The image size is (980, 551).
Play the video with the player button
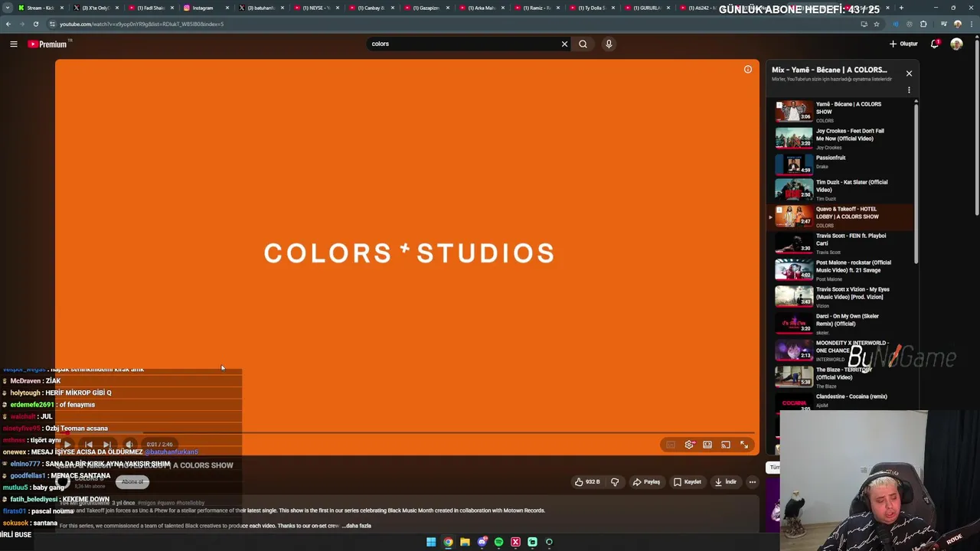click(x=67, y=445)
